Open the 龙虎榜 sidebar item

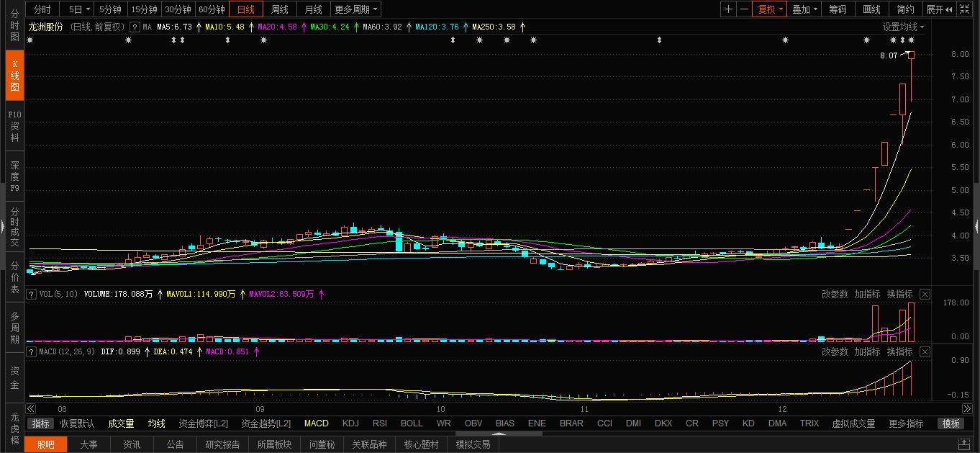click(x=14, y=427)
